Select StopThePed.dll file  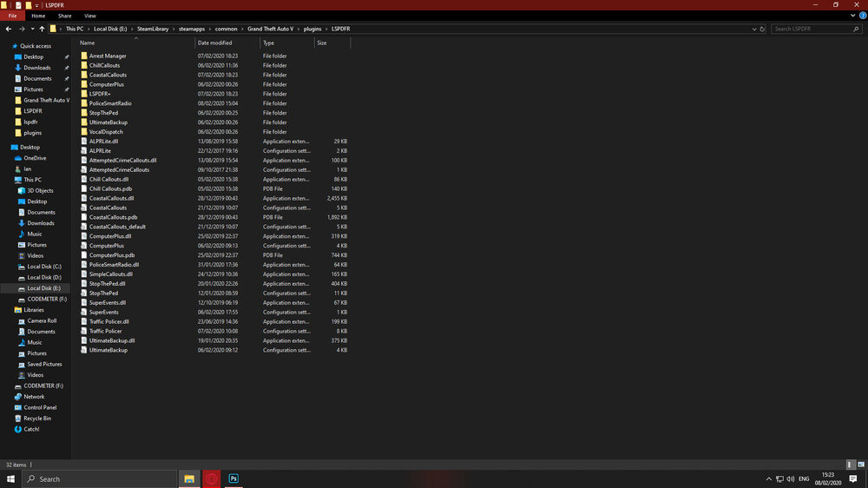(107, 284)
